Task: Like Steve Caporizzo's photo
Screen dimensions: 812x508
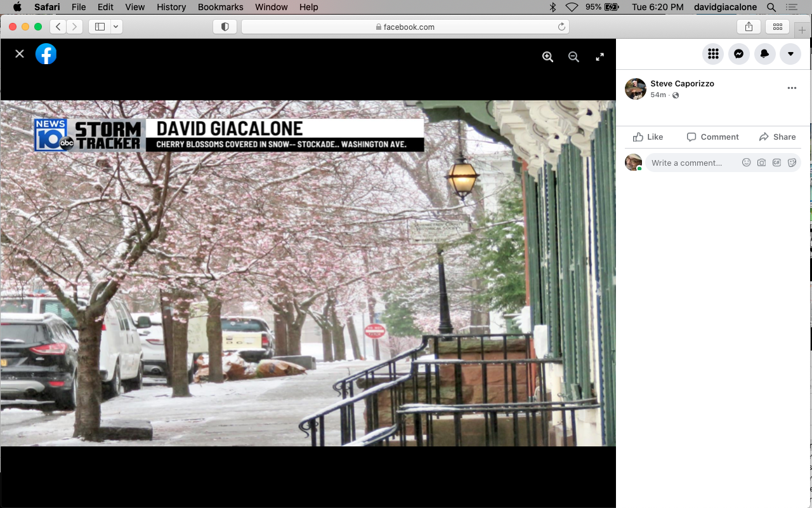Action: coord(648,137)
